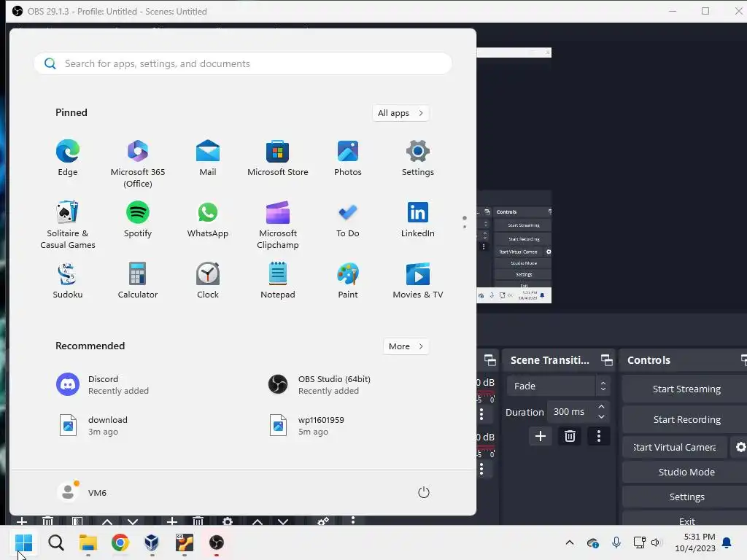Viewport: 747px width, 560px height.
Task: Open Spotify from pinned apps
Action: (x=138, y=220)
